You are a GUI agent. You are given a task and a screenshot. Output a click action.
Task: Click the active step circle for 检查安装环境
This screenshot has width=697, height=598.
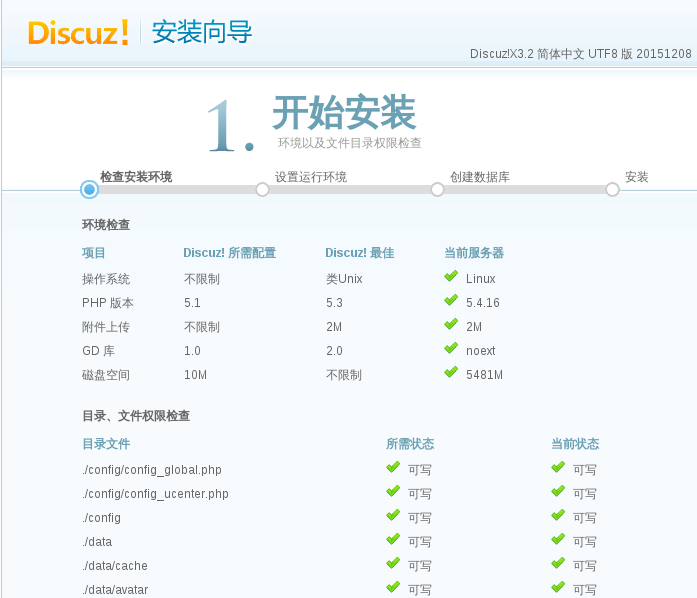pyautogui.click(x=89, y=190)
